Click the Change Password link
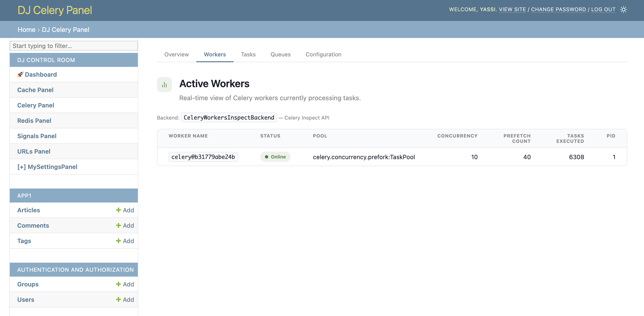Viewport: 644px width, 316px height. tap(558, 10)
